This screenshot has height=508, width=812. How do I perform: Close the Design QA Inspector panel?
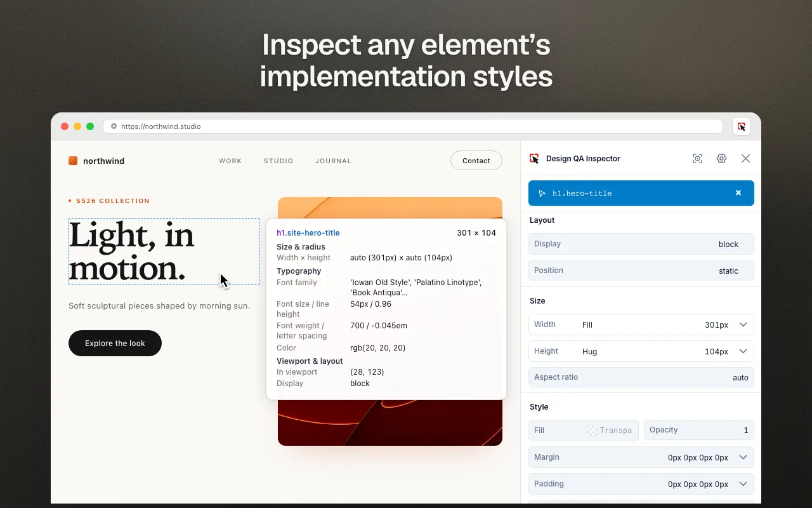(x=745, y=159)
